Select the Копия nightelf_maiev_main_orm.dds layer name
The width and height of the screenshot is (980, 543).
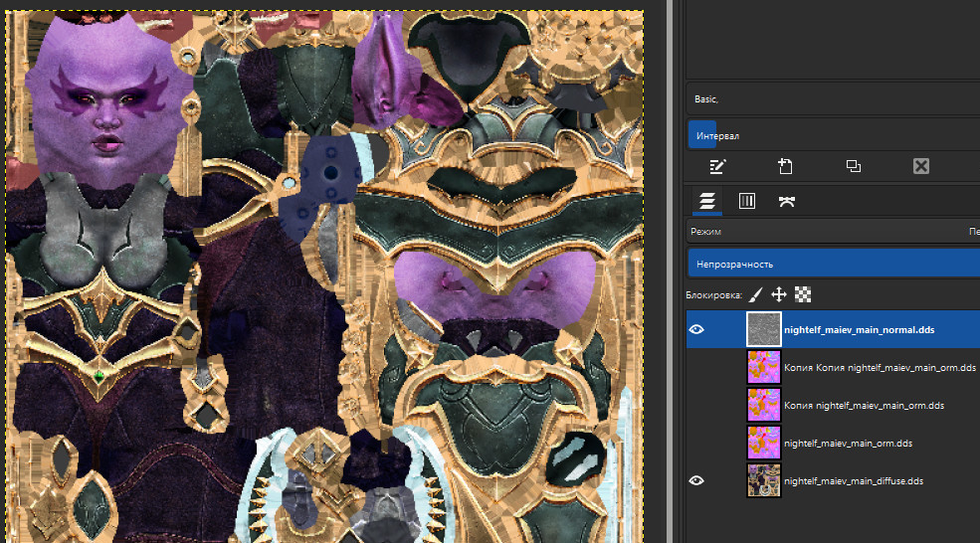point(864,406)
